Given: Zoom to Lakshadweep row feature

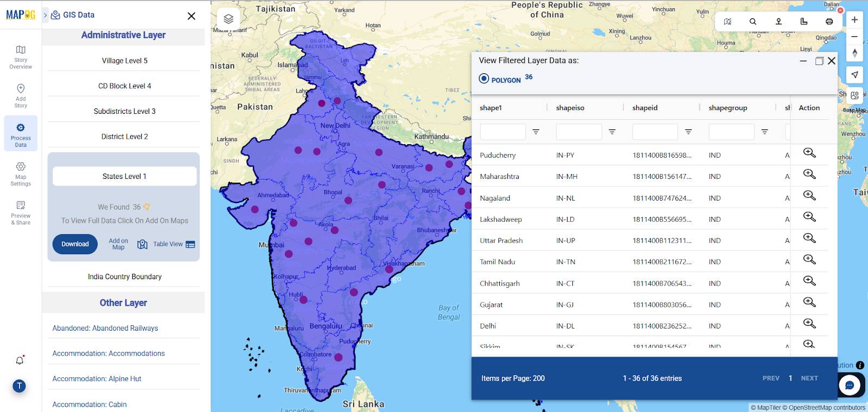Looking at the screenshot, I should point(809,217).
